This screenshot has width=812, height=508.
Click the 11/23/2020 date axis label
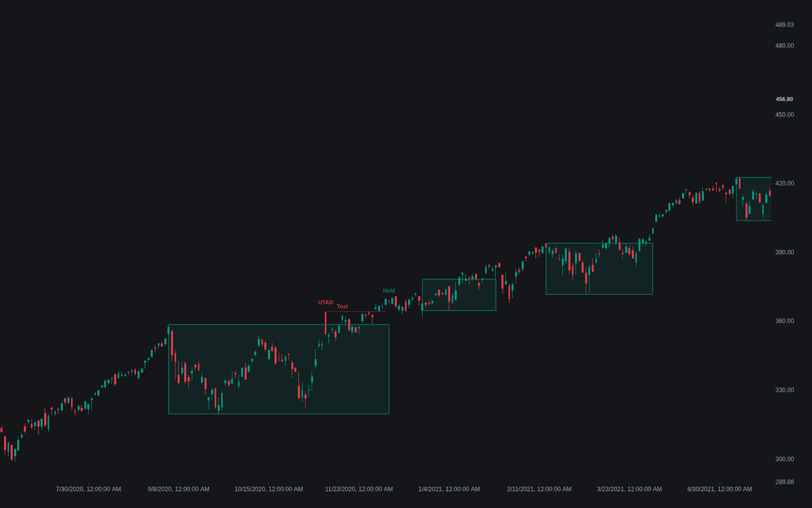pos(359,489)
